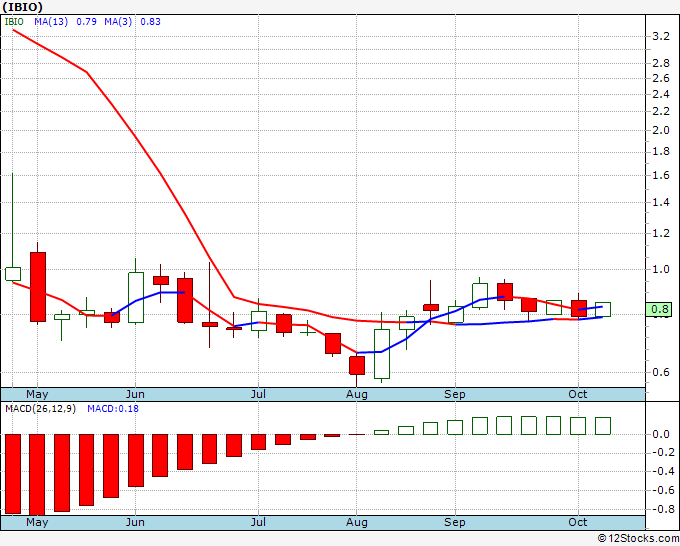Click the (IBIO) chart title
Screen dimensions: 680x546
[22, 7]
